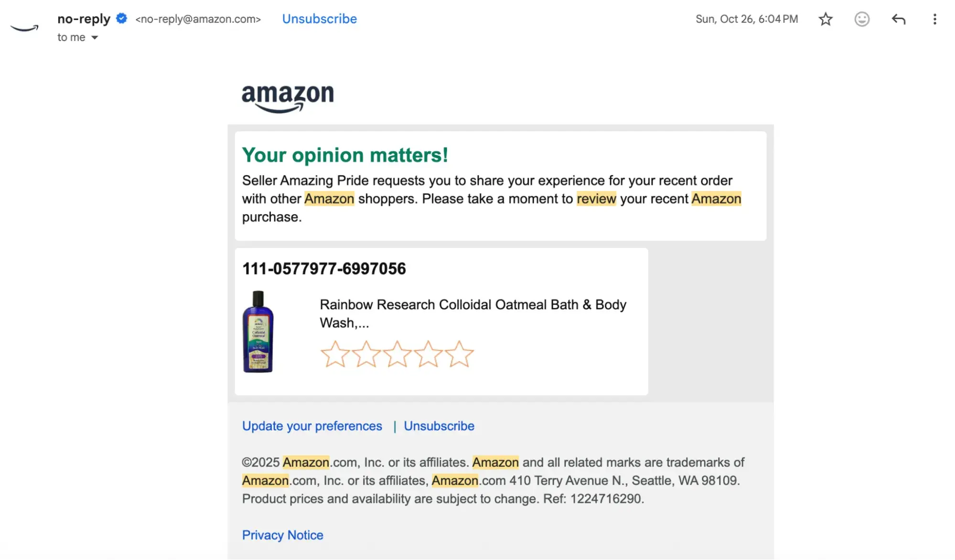This screenshot has width=955, height=560.
Task: Click the sender email address
Action: [x=198, y=19]
